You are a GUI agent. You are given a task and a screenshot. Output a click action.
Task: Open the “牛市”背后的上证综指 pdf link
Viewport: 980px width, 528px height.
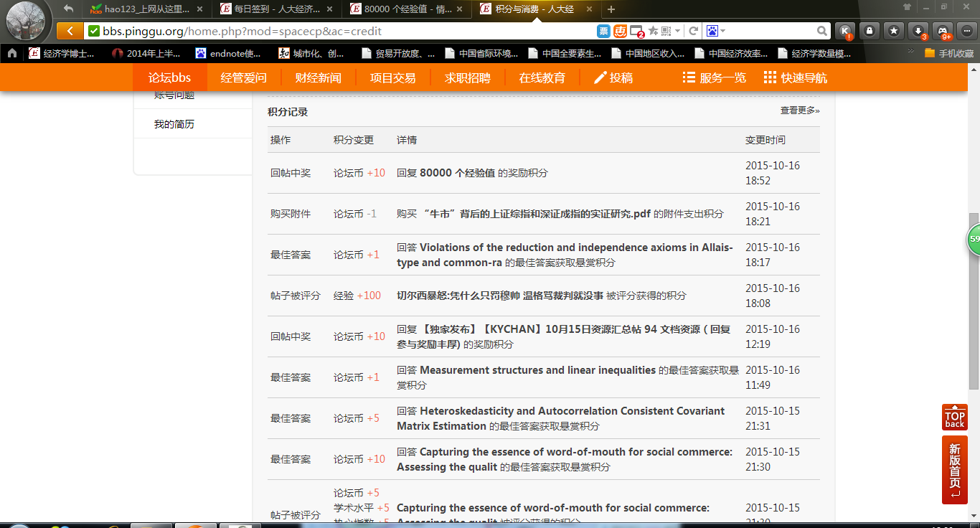tap(537, 214)
